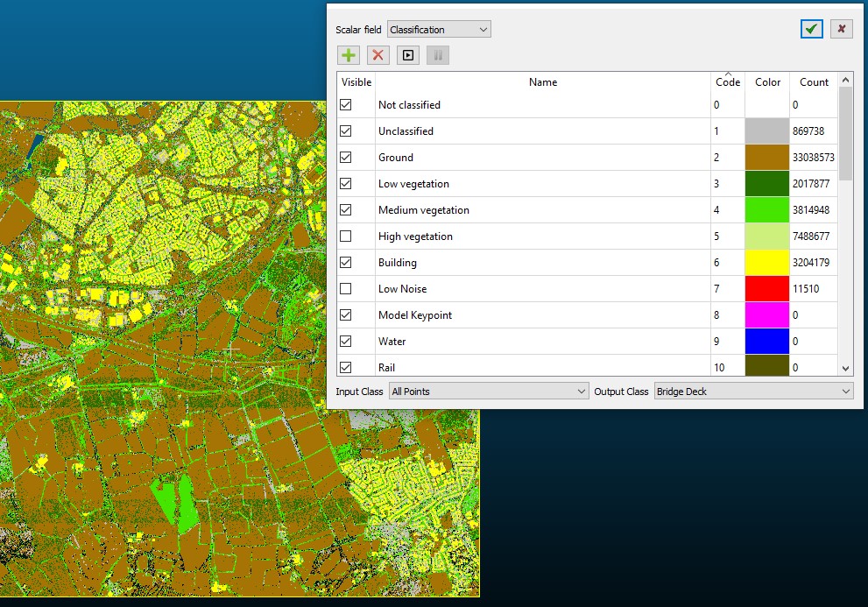Viewport: 868px width, 607px height.
Task: Click the greyed-out pause icon
Action: coord(438,55)
